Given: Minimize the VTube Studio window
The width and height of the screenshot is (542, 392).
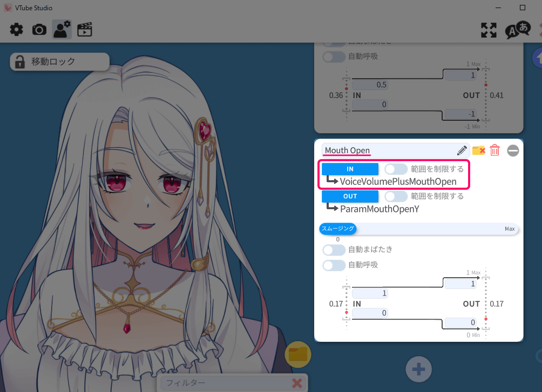Looking at the screenshot, I should [498, 8].
